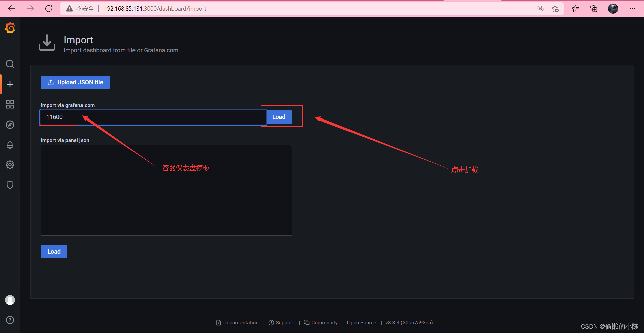This screenshot has height=333, width=644.
Task: Open the Explore compass icon
Action: 10,125
